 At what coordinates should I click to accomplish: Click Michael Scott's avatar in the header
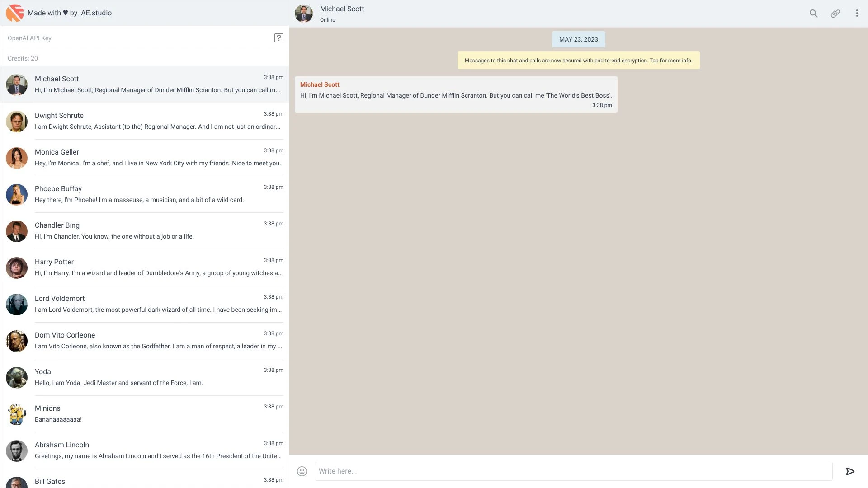304,14
